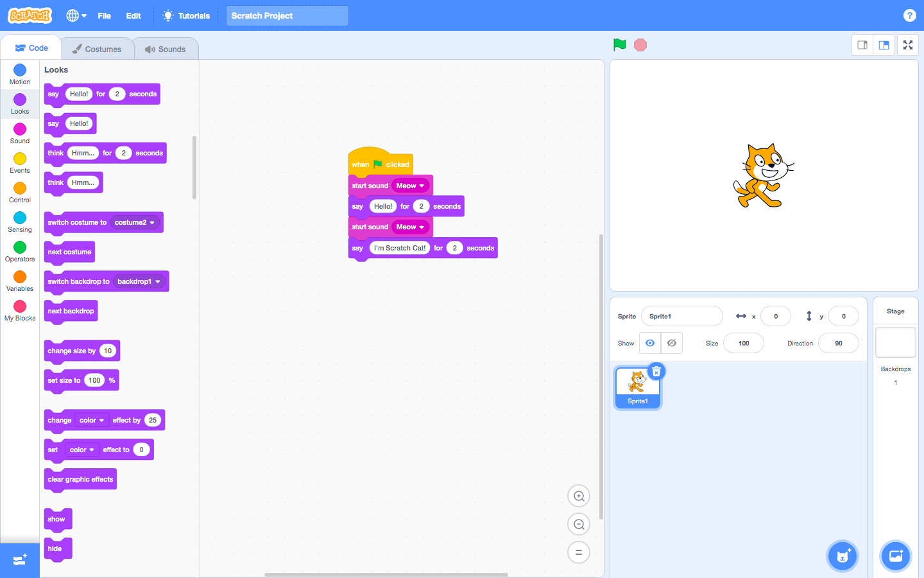Viewport: 924px width, 578px height.
Task: Switch to the Code tab
Action: [31, 48]
